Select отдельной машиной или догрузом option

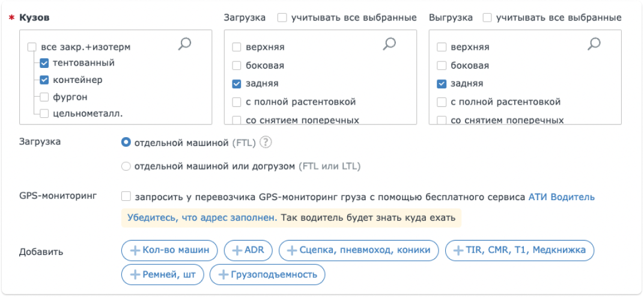pos(126,166)
